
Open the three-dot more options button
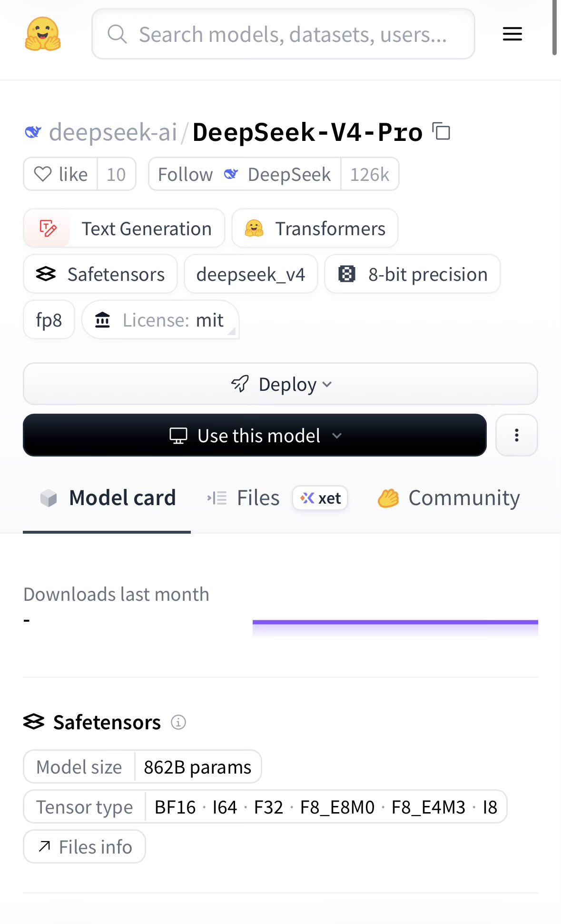point(516,435)
